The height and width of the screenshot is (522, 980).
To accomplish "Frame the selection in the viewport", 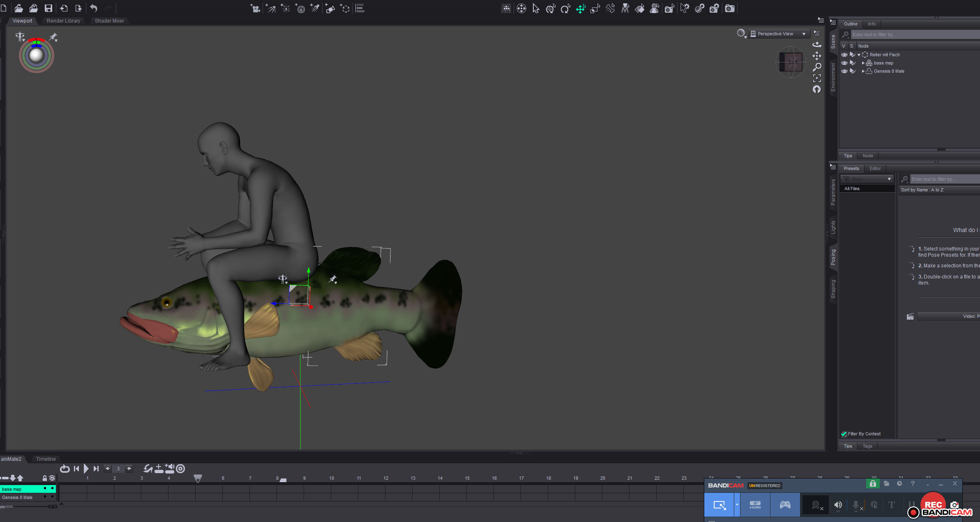I will click(x=817, y=78).
